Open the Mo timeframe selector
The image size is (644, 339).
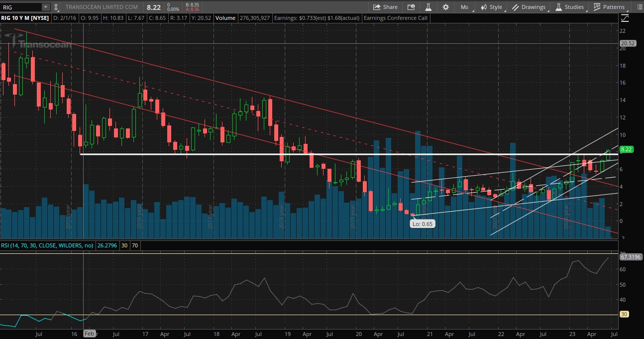point(464,7)
